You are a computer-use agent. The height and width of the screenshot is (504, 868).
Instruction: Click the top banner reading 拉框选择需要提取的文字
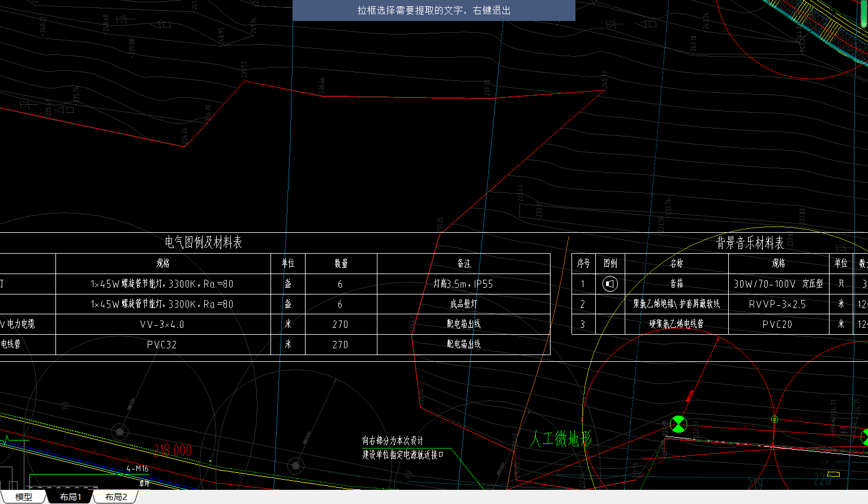(x=434, y=10)
